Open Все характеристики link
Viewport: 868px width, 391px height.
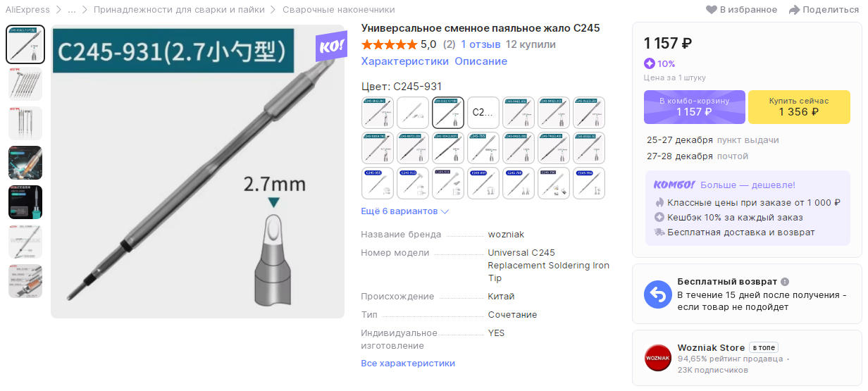coord(408,364)
